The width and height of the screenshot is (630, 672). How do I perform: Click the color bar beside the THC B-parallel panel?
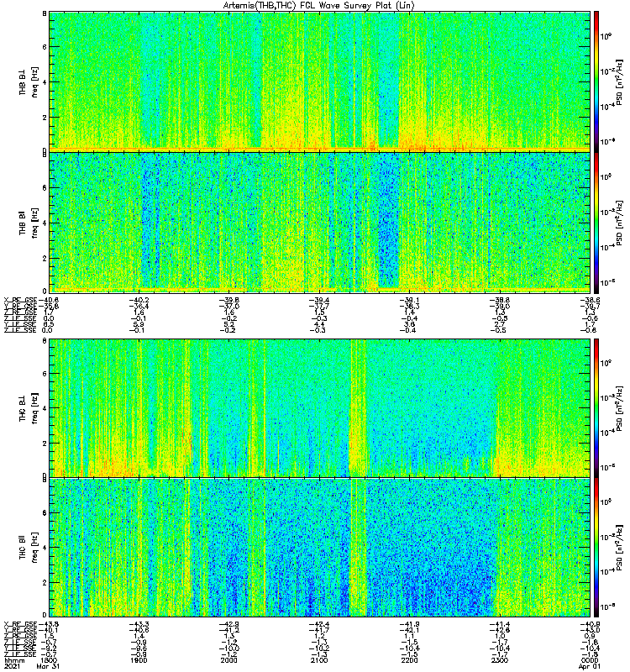(x=596, y=548)
